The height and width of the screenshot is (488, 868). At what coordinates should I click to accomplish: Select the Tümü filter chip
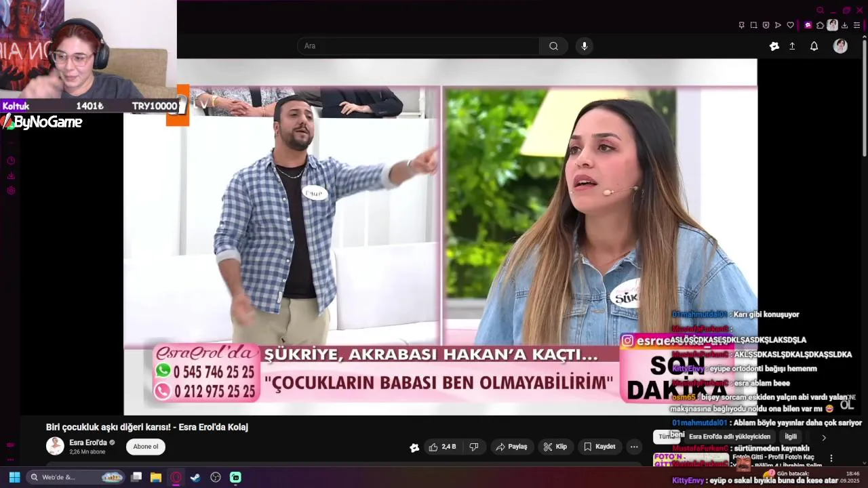coord(666,437)
